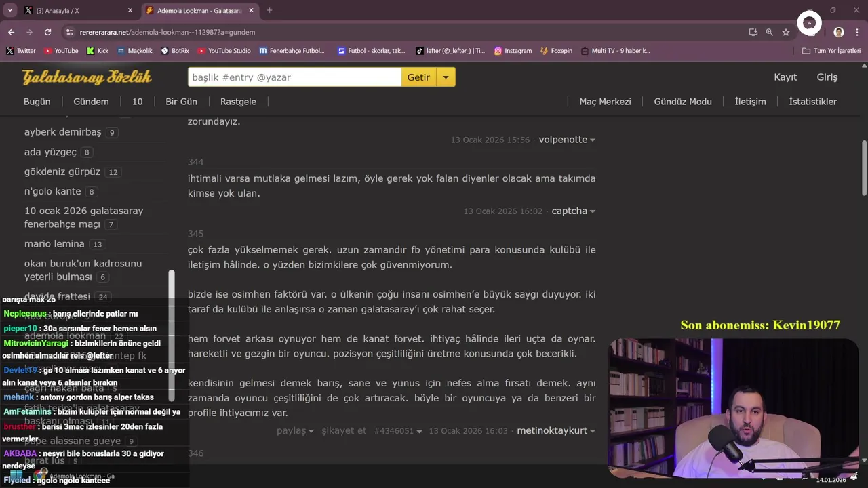868x488 pixels.
Task: Open the Instagram bookmark
Action: pos(513,51)
